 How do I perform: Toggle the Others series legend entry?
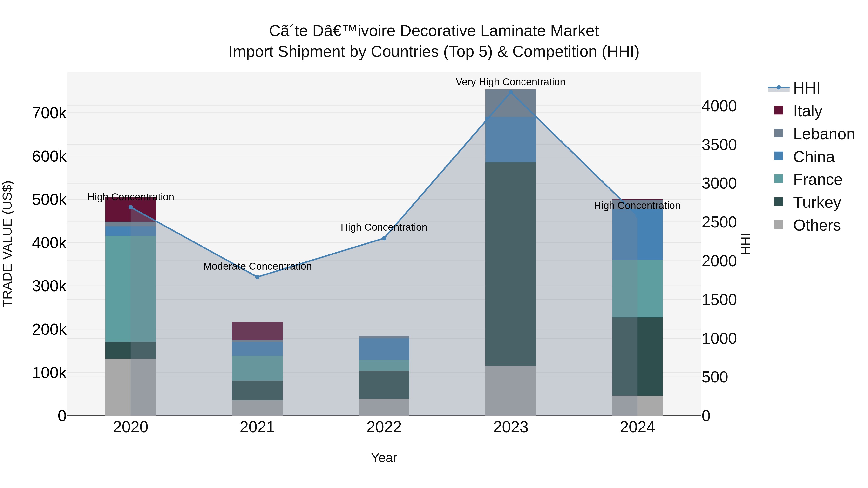[x=807, y=225]
